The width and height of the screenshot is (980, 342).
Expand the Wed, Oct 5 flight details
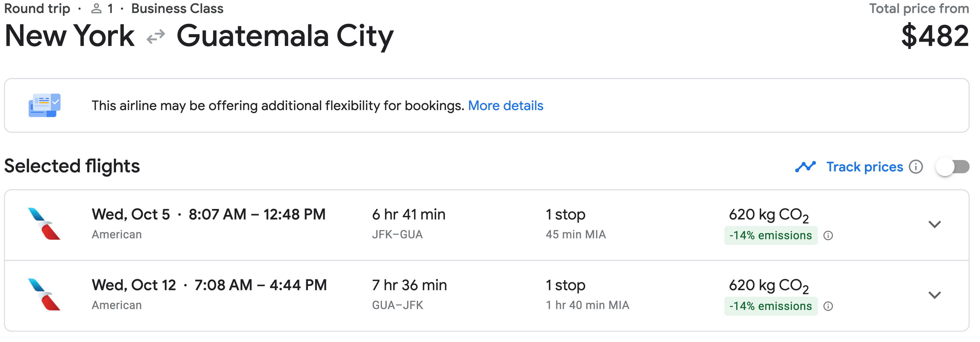point(935,224)
